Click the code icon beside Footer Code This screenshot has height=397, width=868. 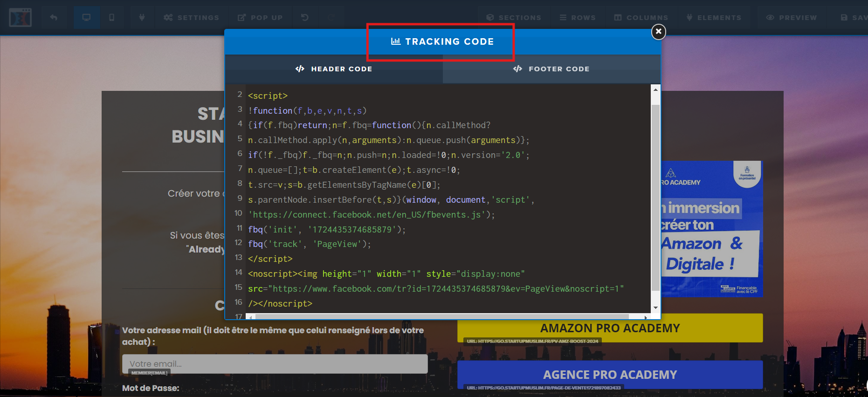tap(517, 69)
